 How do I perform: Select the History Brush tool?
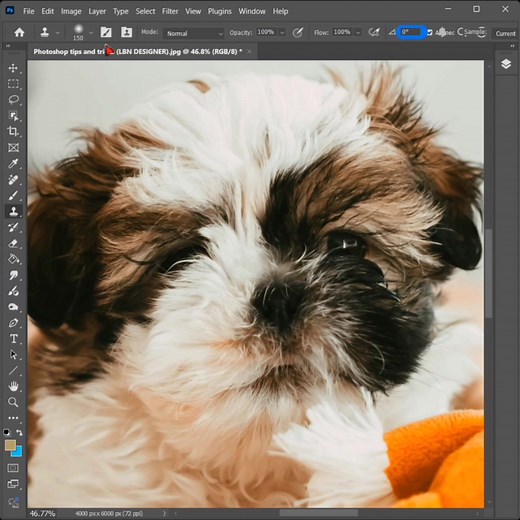click(x=13, y=227)
